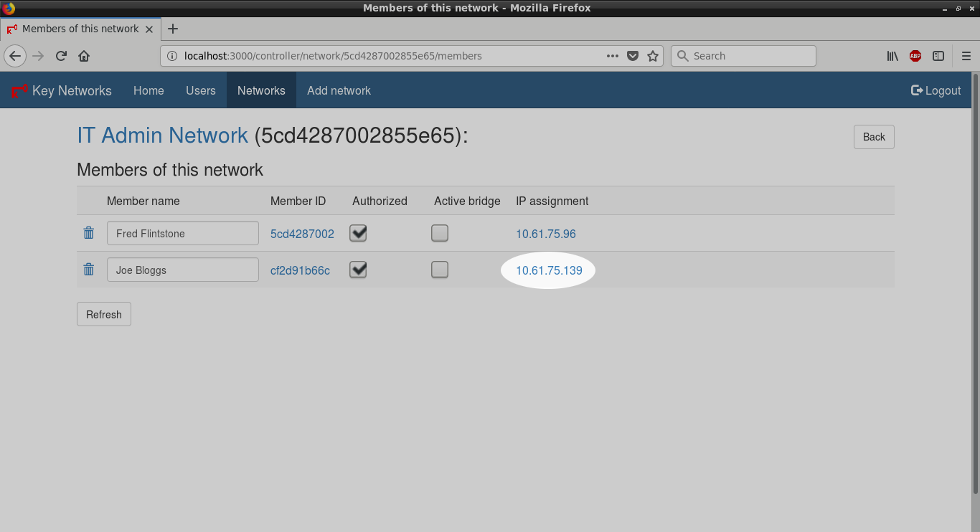Image resolution: width=980 pixels, height=532 pixels.
Task: Go to browser home page icon
Action: pyautogui.click(x=84, y=56)
